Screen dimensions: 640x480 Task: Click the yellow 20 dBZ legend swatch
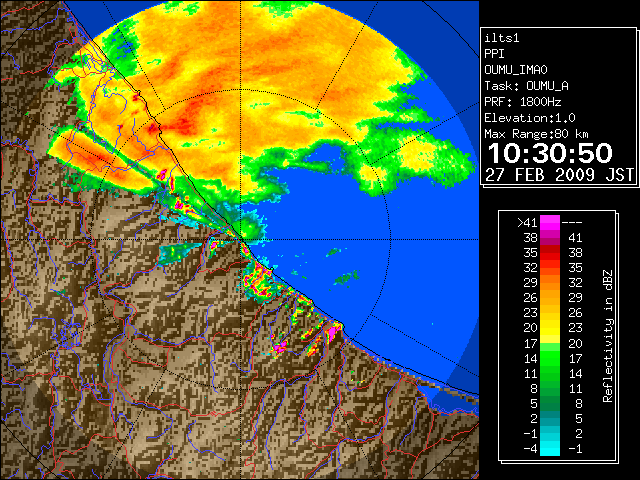[550, 328]
